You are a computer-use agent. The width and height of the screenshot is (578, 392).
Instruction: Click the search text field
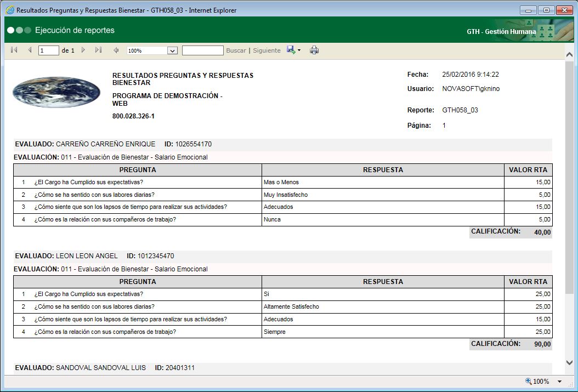coord(203,50)
